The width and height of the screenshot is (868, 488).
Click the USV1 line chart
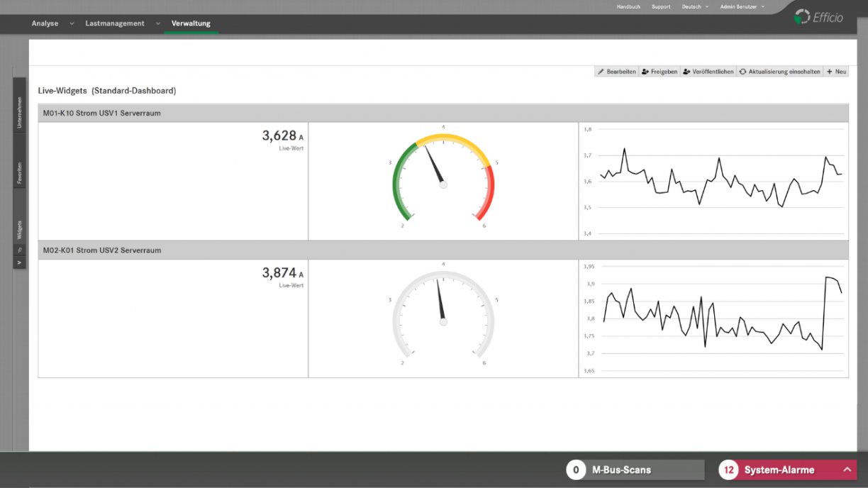click(713, 181)
